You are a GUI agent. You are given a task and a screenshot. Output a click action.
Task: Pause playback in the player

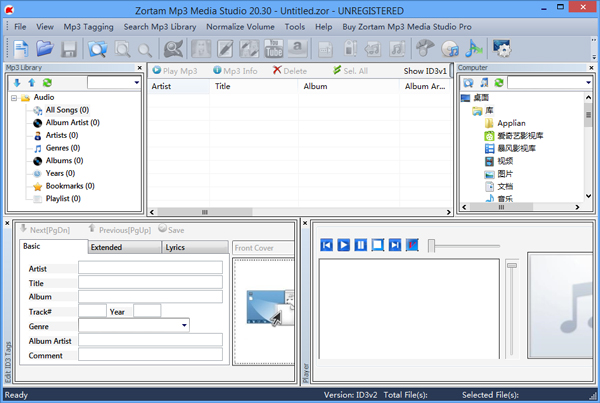360,245
